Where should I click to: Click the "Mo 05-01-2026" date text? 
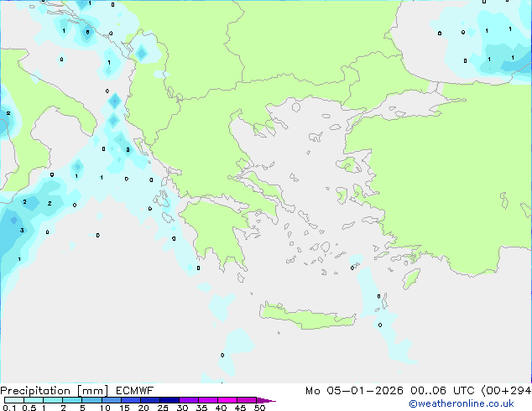354,391
